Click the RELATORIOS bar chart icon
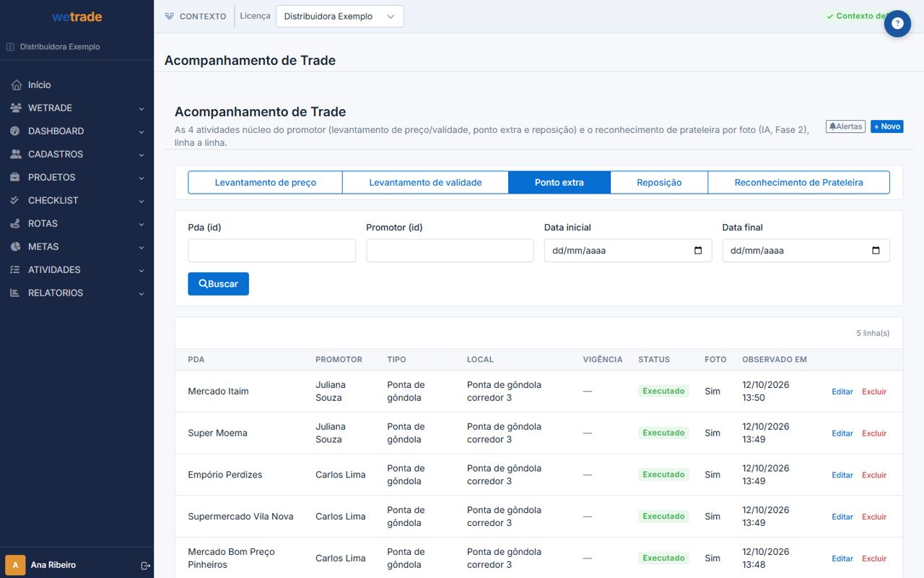Viewport: 924px width, 578px height. tap(16, 293)
